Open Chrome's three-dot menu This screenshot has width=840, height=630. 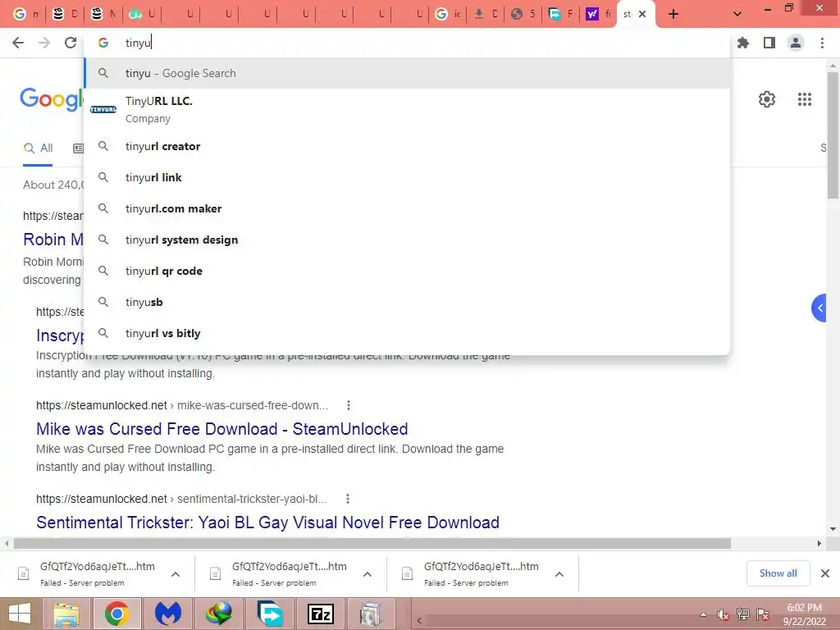(x=822, y=43)
